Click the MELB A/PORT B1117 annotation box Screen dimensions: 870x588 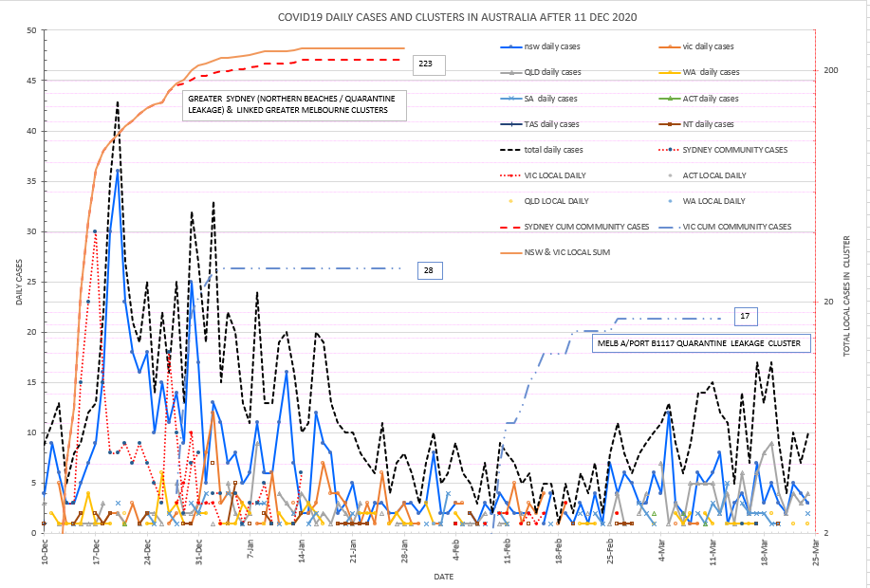(701, 343)
